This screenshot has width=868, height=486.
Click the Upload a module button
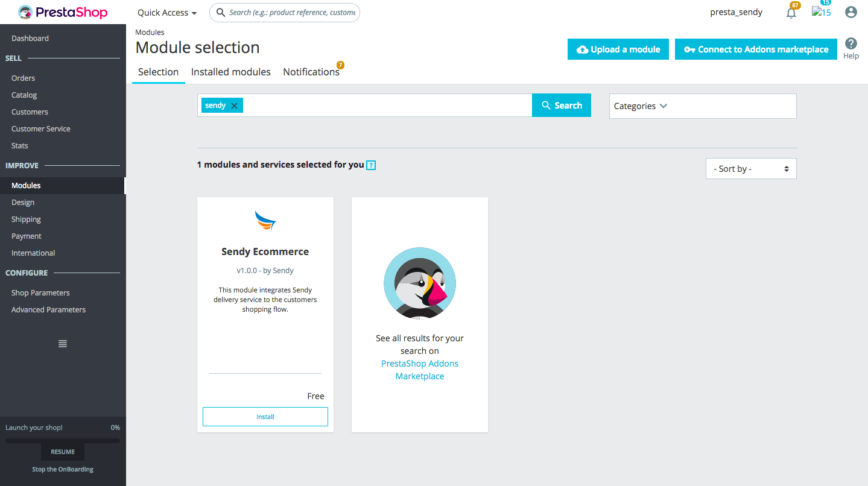(x=618, y=49)
